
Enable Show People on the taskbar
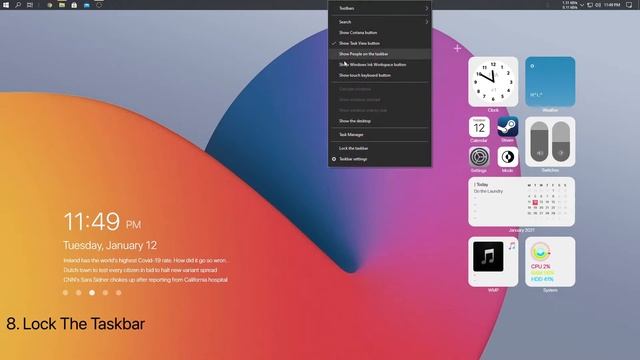tap(380, 54)
